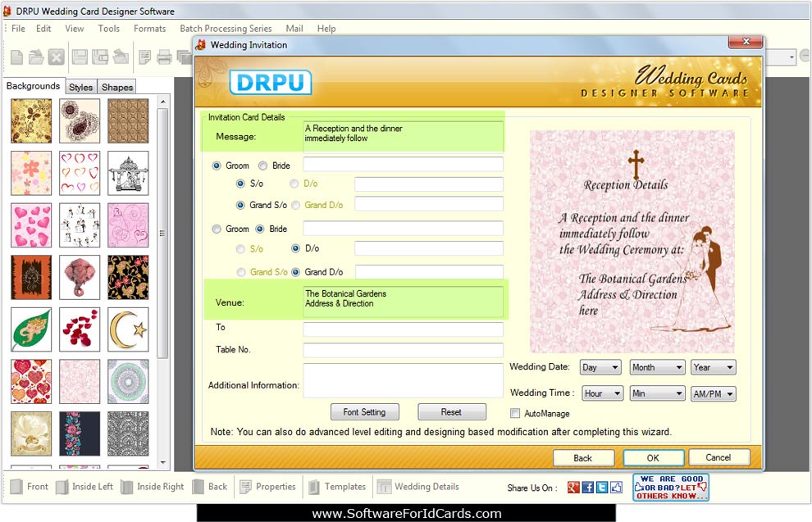Share on Facebook icon
This screenshot has width=812, height=522.
(588, 487)
